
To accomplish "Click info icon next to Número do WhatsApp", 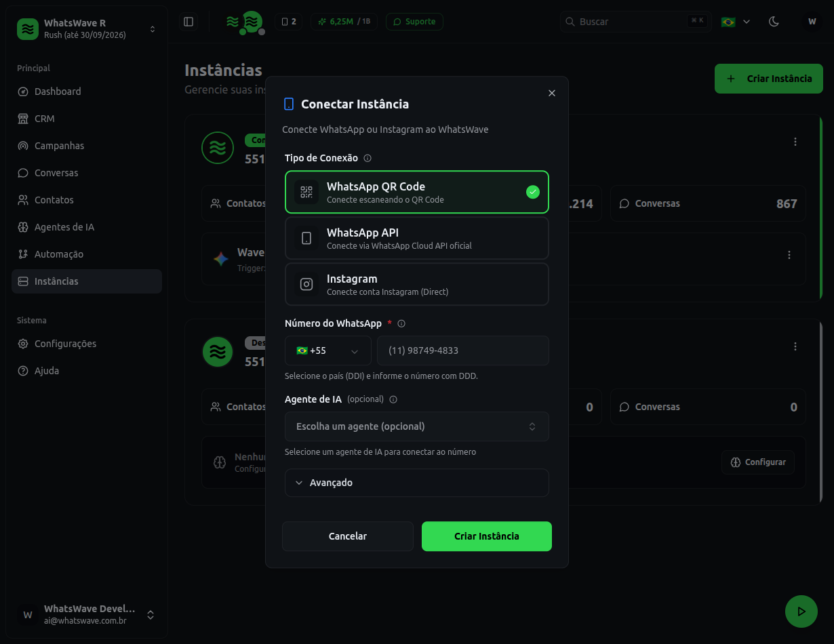I will 401,323.
